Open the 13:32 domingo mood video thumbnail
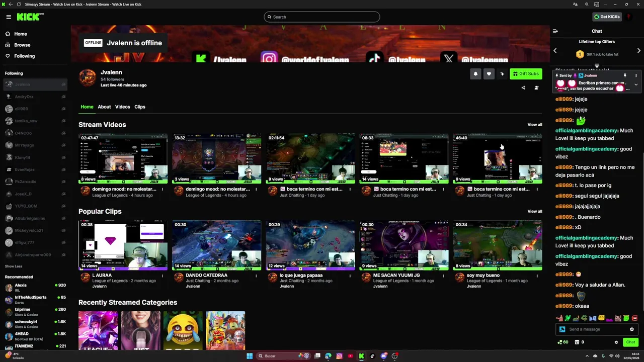644x362 pixels. pos(217,158)
